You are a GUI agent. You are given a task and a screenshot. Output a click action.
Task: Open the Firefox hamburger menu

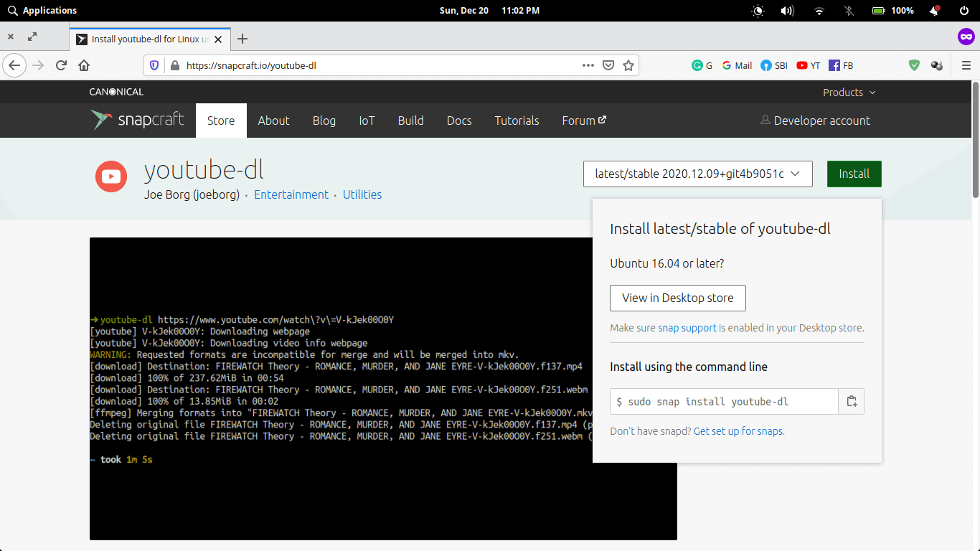click(966, 65)
